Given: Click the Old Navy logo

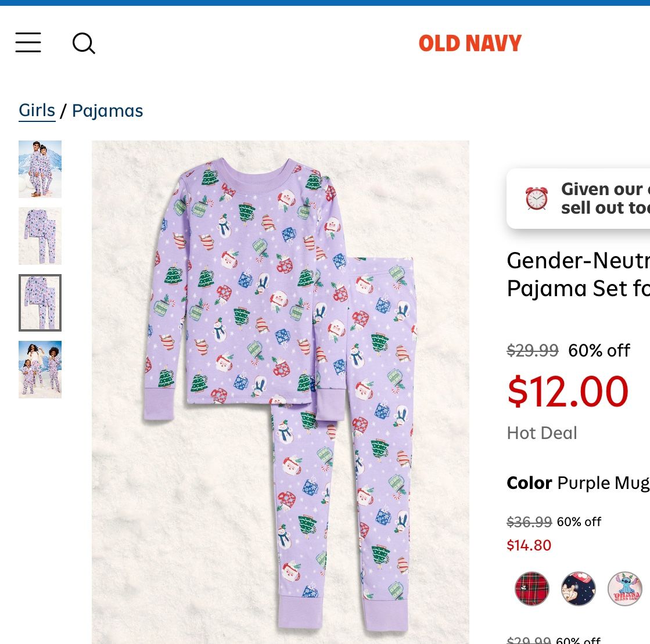Looking at the screenshot, I should pyautogui.click(x=470, y=42).
